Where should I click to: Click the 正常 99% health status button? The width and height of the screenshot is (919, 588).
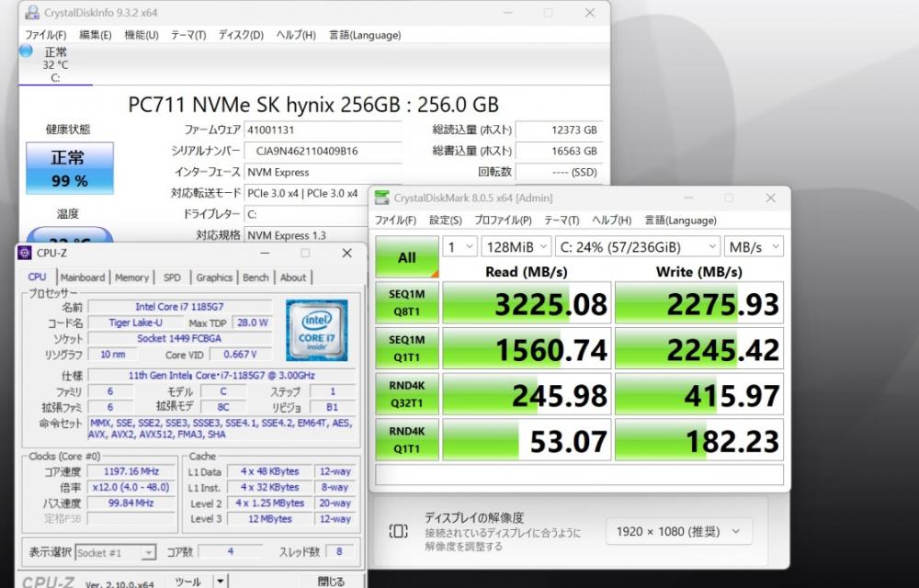pyautogui.click(x=70, y=168)
